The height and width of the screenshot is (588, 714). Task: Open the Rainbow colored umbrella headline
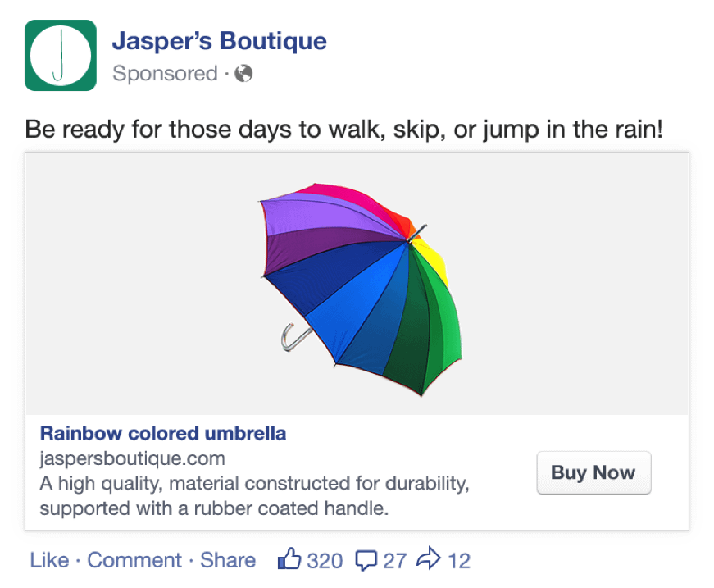[x=163, y=433]
